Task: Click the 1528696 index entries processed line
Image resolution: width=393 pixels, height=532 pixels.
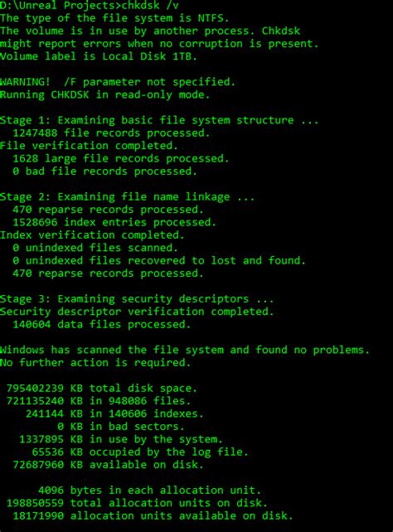Action: pos(114,222)
